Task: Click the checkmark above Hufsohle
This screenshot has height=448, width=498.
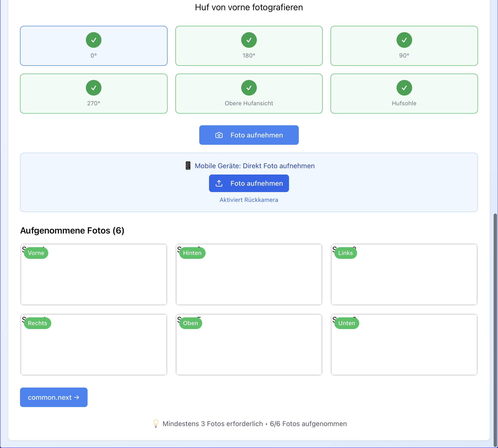Action: tap(404, 88)
